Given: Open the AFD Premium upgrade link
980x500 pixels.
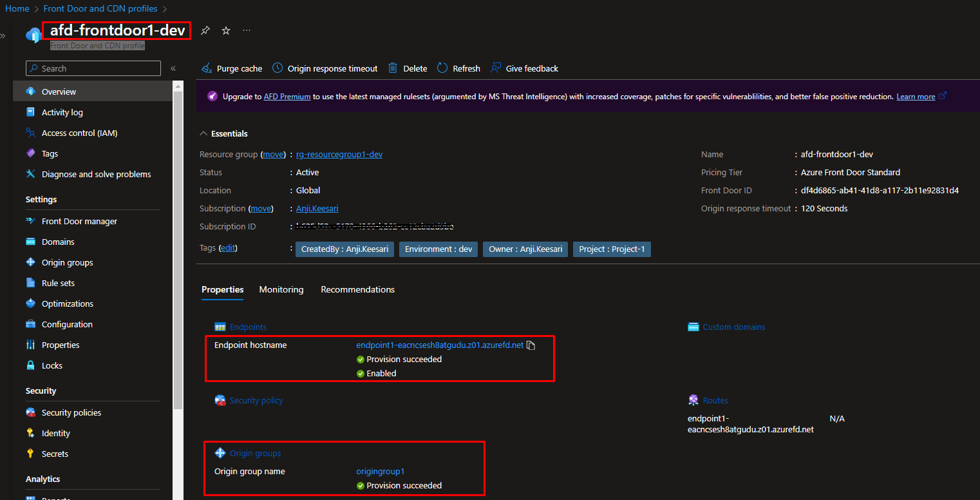Looking at the screenshot, I should tap(287, 97).
